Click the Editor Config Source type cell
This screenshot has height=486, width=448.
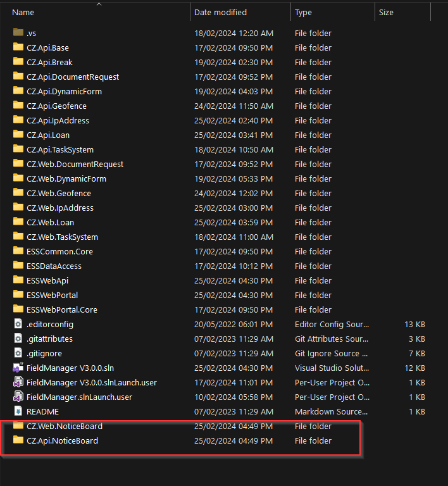[332, 325]
